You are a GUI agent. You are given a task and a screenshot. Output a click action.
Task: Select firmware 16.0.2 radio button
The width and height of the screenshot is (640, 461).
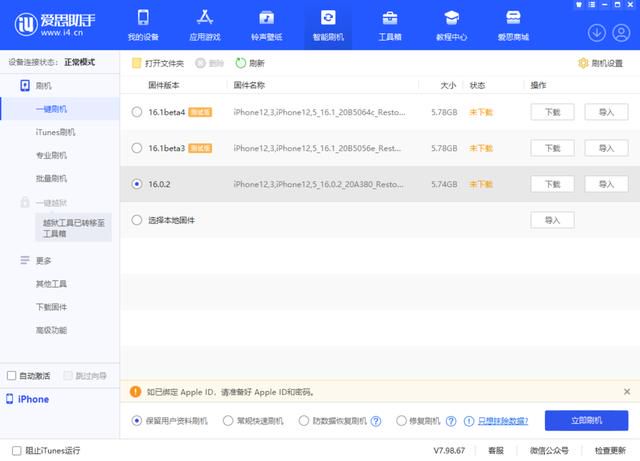click(x=137, y=184)
